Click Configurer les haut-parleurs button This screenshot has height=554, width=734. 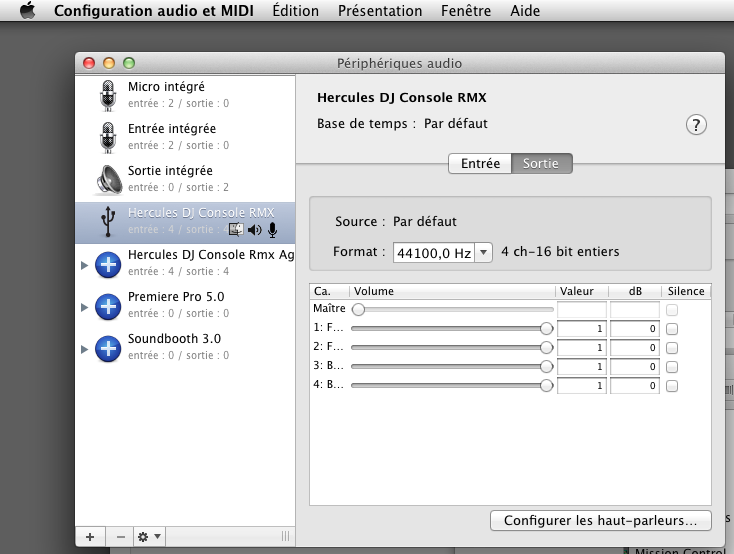point(601,520)
